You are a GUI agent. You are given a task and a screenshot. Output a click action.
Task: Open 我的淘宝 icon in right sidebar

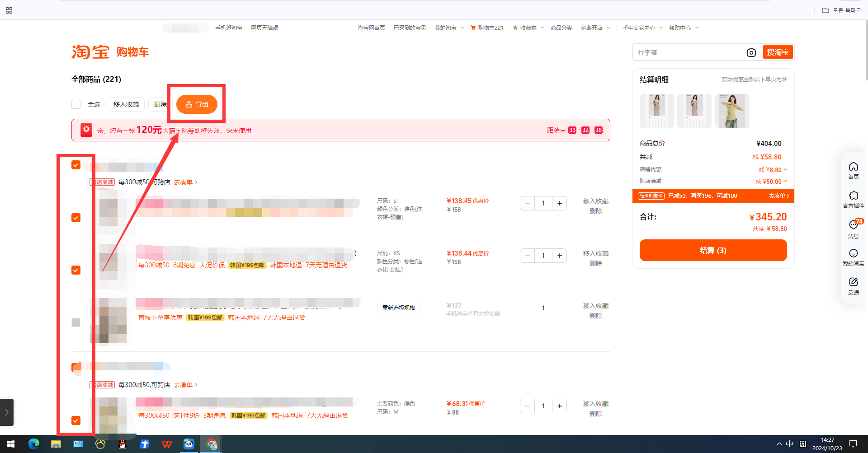coord(853,257)
